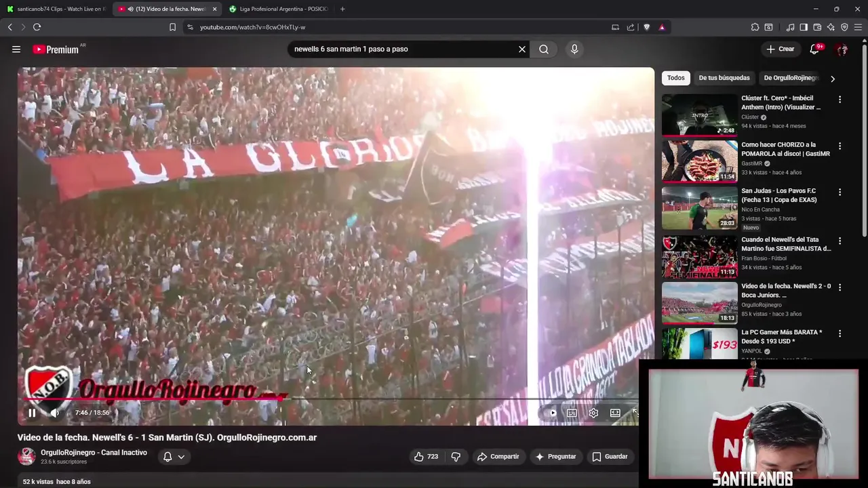Screen dimensions: 868x488
Task: Open the account avatar menu
Action: click(x=842, y=49)
